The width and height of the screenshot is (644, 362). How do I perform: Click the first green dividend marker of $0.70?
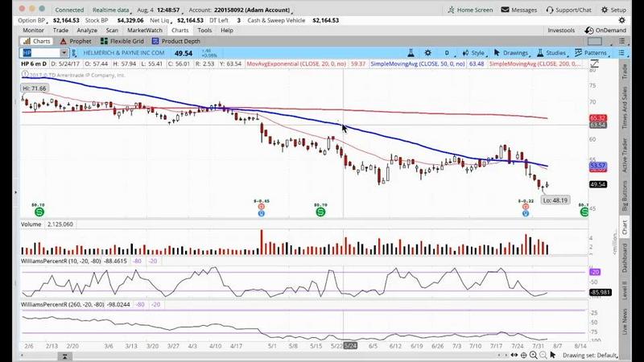pos(39,212)
